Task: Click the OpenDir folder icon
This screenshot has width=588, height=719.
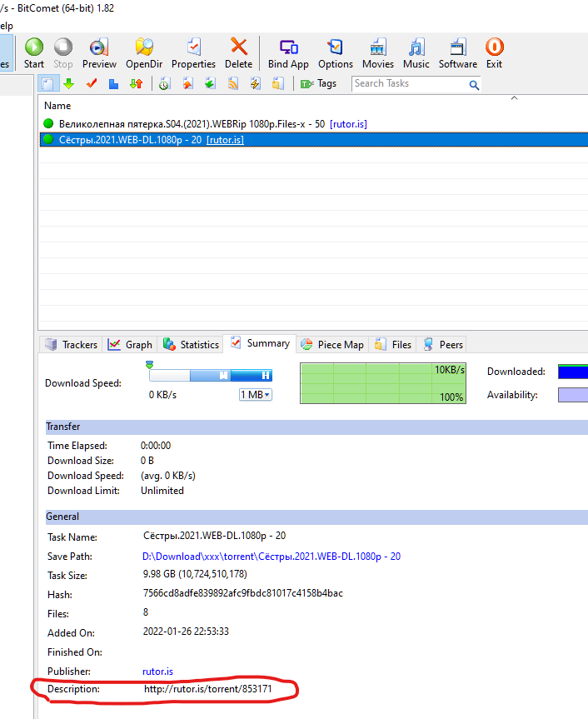Action: click(144, 47)
